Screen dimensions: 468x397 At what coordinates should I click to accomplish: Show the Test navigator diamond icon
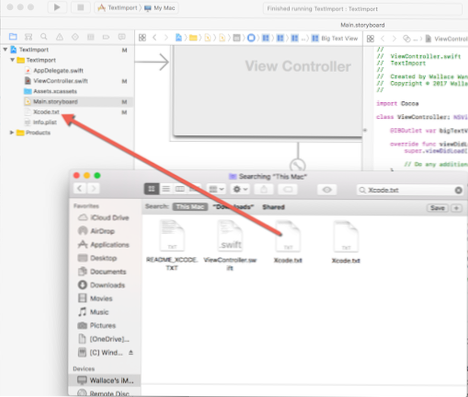pos(75,37)
